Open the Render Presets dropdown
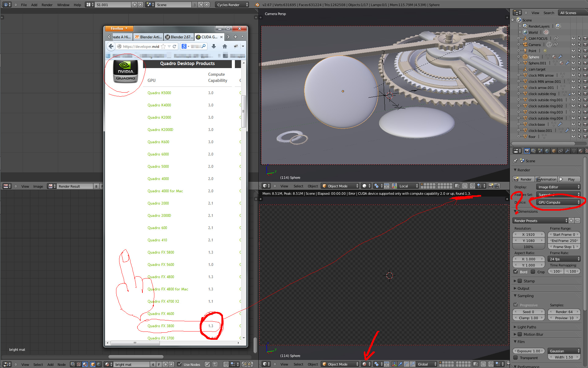 coord(540,221)
